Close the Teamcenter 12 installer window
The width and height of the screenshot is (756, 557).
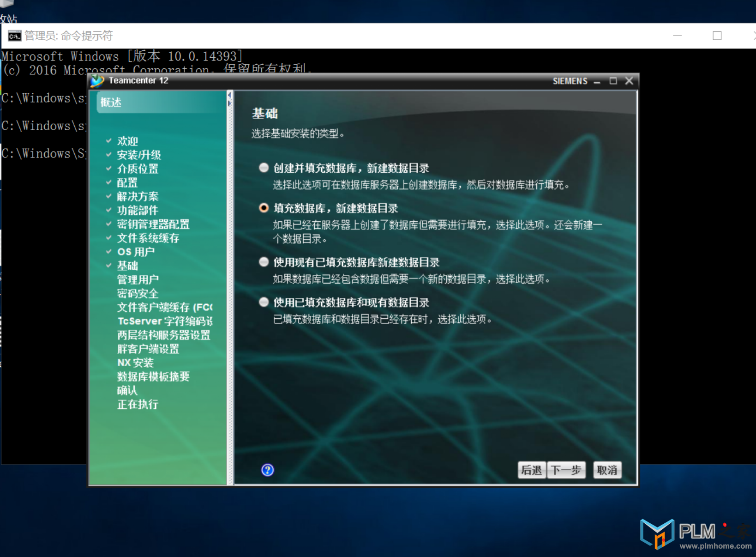(629, 81)
